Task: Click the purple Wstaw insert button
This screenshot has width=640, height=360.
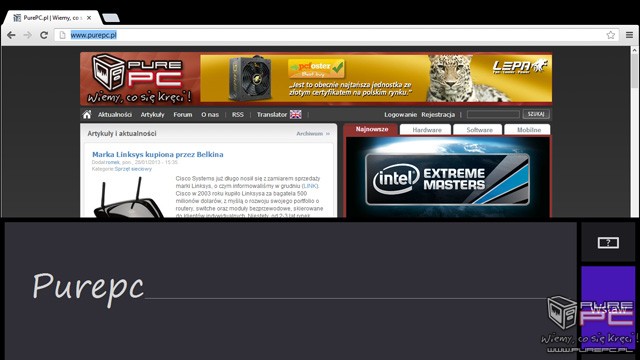Action: point(608,309)
